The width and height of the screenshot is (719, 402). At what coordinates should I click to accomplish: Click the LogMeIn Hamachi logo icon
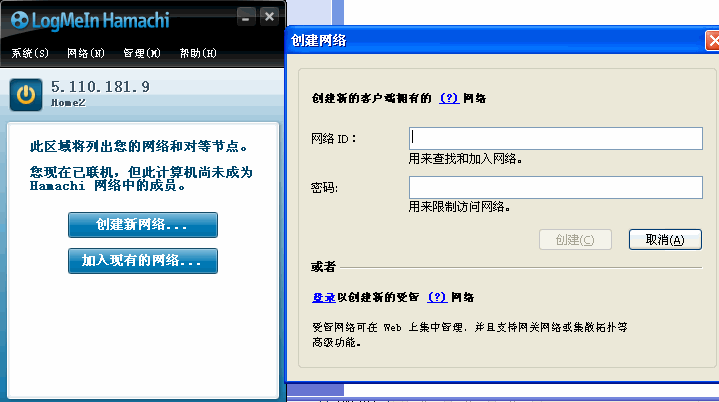pos(20,20)
